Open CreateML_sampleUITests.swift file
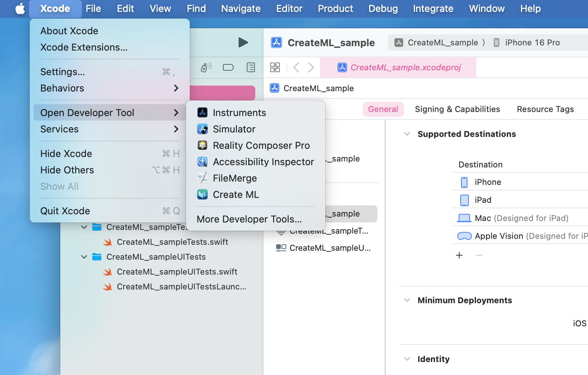 coord(177,272)
